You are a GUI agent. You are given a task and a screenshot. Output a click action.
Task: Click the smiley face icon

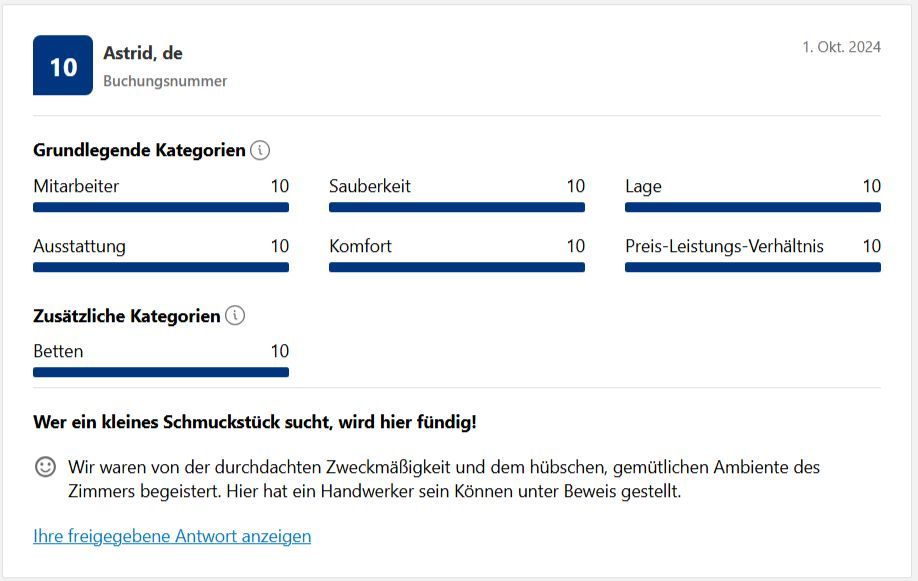(46, 467)
